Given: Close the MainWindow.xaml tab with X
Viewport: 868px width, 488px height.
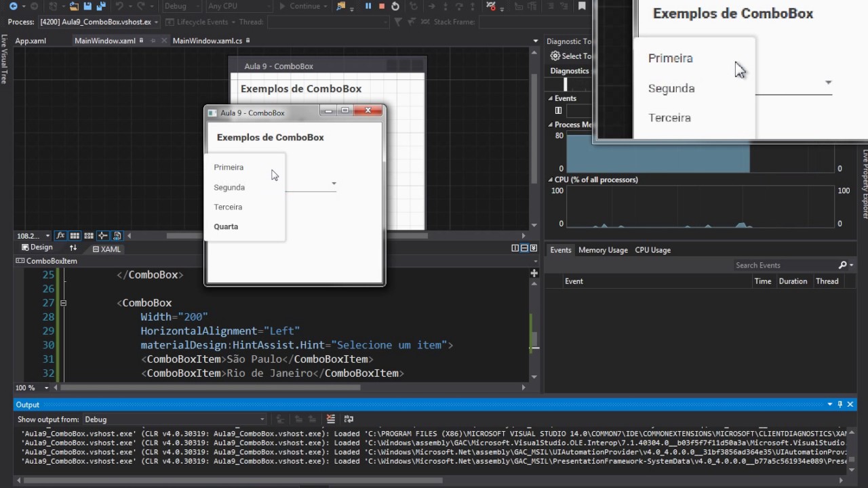Looking at the screenshot, I should click(163, 41).
